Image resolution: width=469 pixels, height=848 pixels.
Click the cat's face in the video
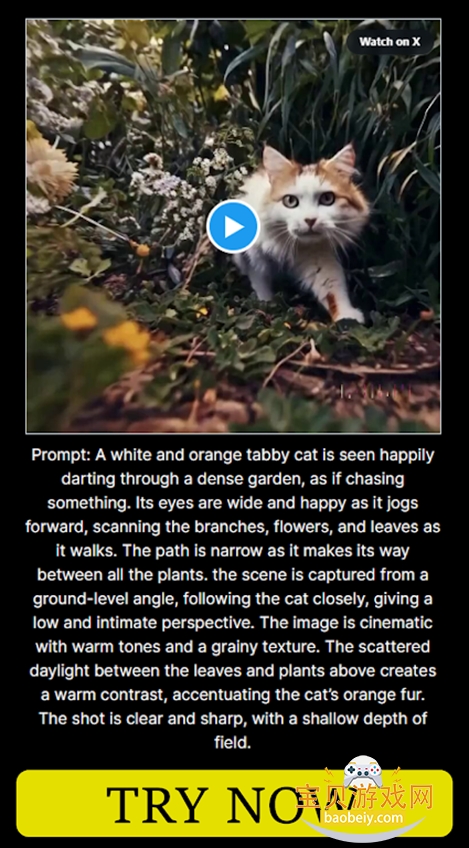tap(308, 208)
